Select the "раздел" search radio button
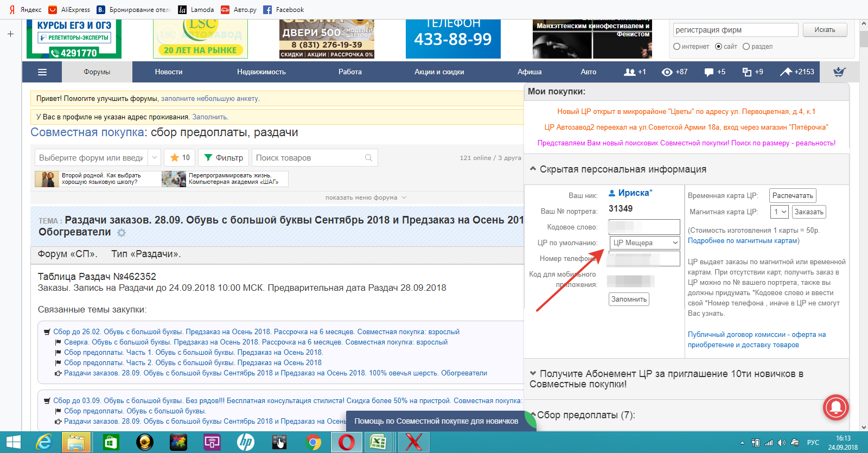The width and height of the screenshot is (868, 453). pyautogui.click(x=746, y=47)
